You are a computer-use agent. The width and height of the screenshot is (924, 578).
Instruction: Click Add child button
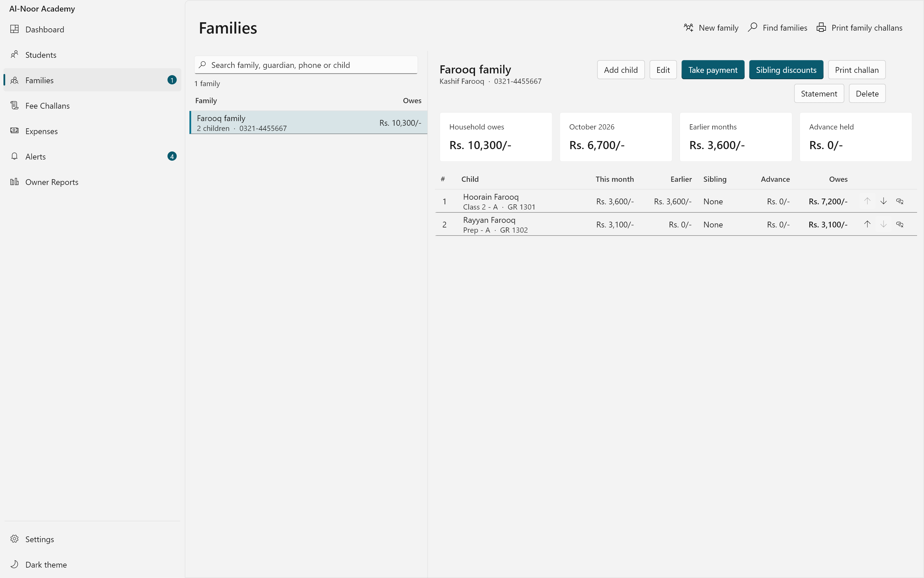tap(621, 70)
